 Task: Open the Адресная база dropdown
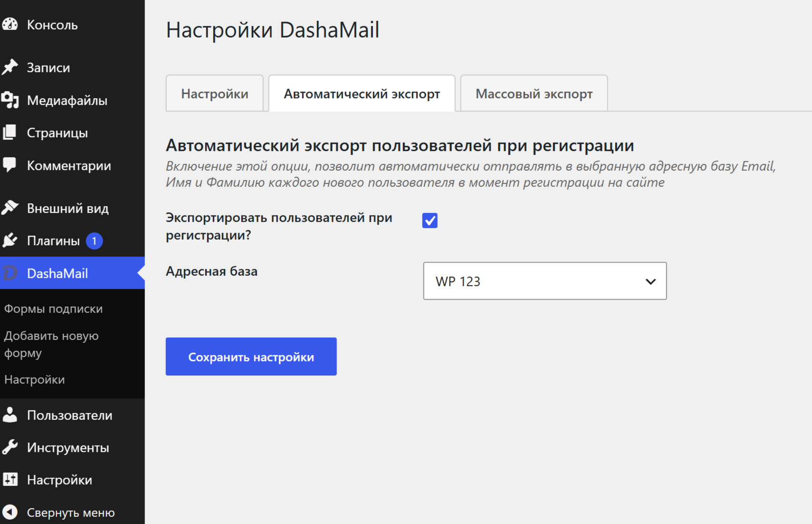545,281
